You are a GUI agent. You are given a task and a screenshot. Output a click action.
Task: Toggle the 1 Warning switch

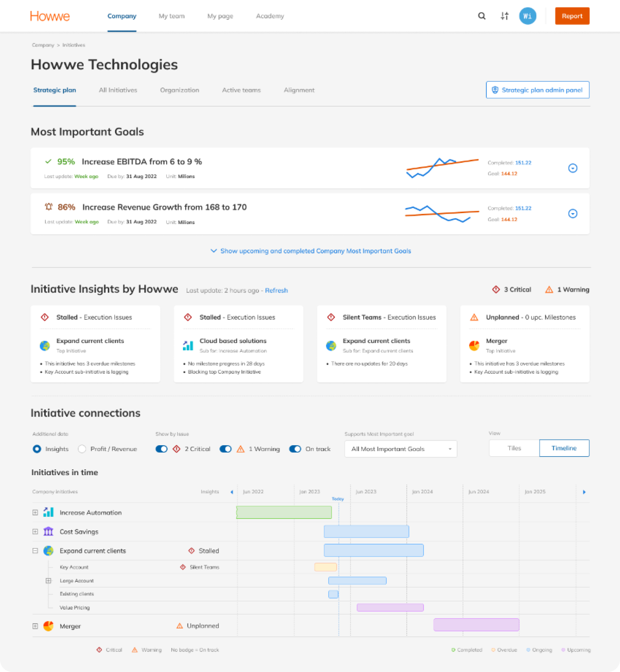226,449
